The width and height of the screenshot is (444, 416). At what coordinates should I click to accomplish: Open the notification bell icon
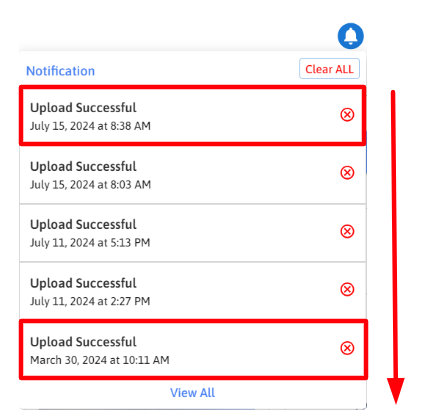click(x=351, y=36)
